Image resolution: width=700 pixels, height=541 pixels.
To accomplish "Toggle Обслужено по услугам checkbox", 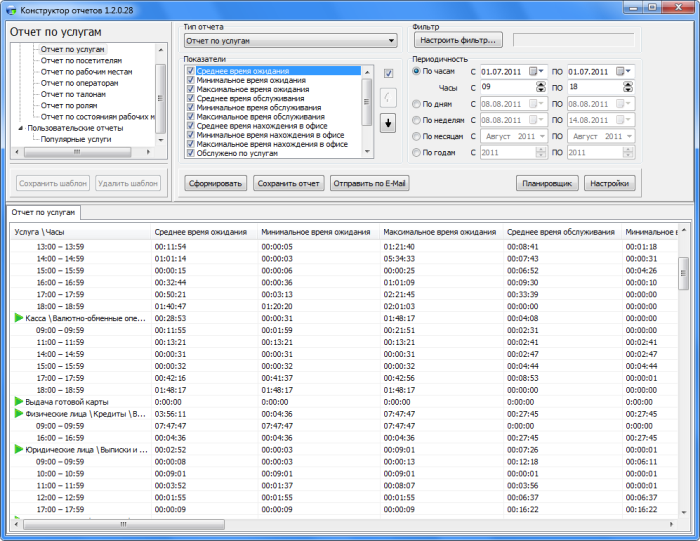I will pyautogui.click(x=191, y=153).
